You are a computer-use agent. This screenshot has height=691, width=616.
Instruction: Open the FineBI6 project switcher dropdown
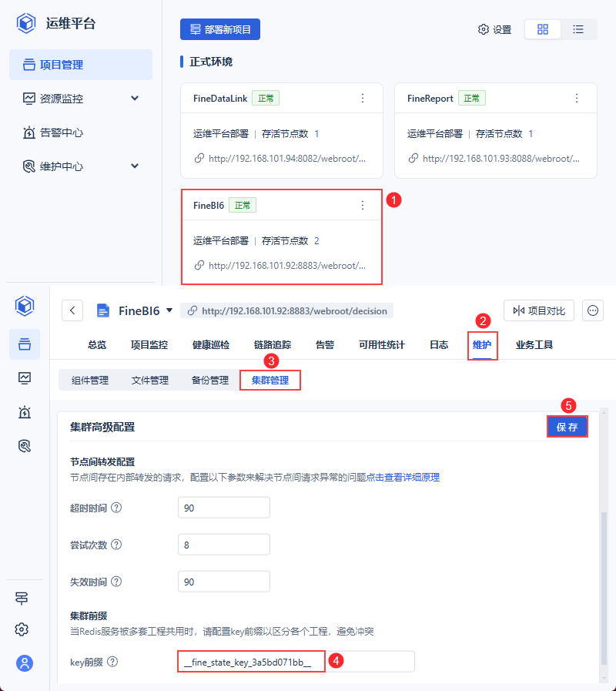pos(169,310)
